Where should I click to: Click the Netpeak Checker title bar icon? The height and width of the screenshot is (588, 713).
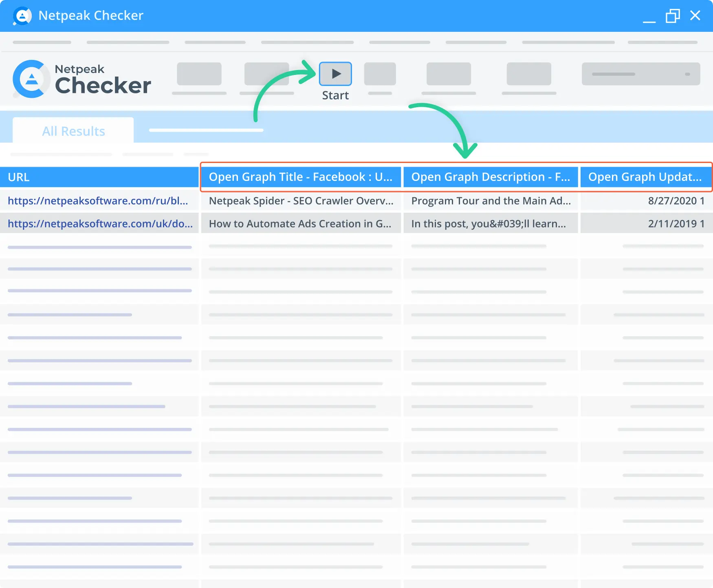coord(22,16)
